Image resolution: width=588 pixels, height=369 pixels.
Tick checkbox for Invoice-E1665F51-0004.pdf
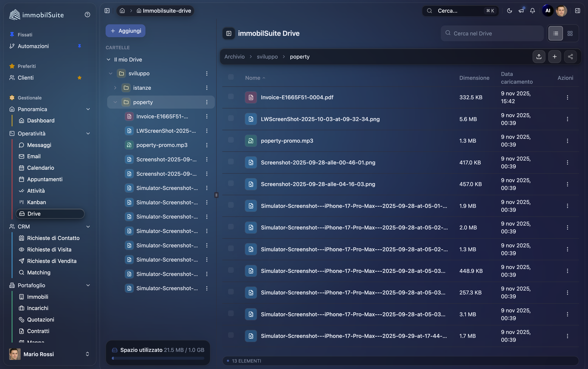(x=231, y=97)
